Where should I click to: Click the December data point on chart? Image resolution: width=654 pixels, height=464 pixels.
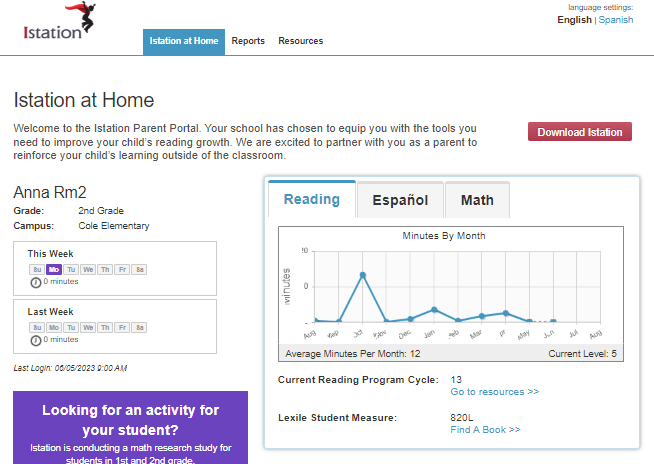pos(410,319)
